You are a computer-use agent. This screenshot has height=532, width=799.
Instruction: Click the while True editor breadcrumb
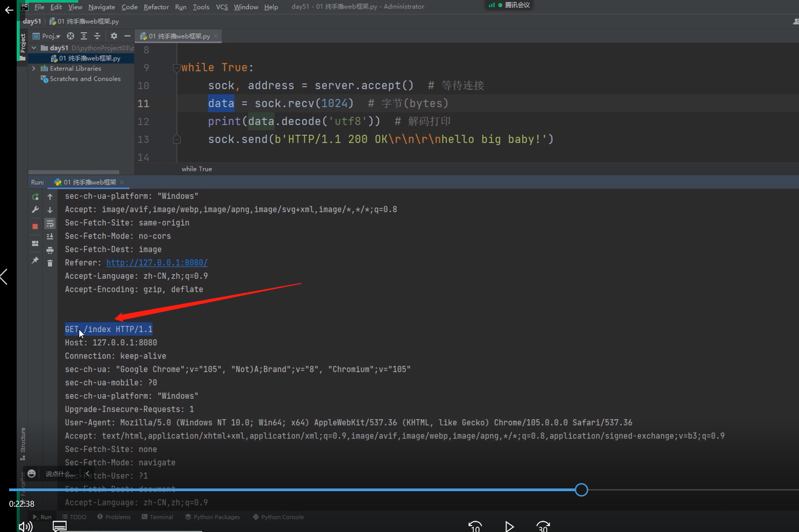(197, 169)
